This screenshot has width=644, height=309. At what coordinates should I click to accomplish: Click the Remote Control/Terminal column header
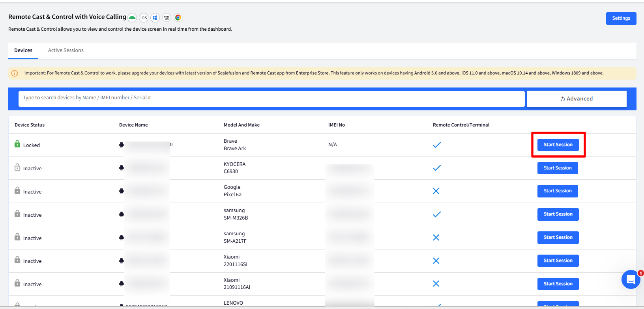point(461,125)
